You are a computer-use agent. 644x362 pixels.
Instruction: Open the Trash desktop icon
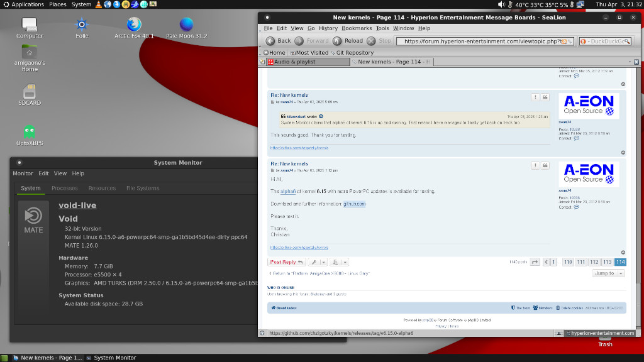[605, 341]
